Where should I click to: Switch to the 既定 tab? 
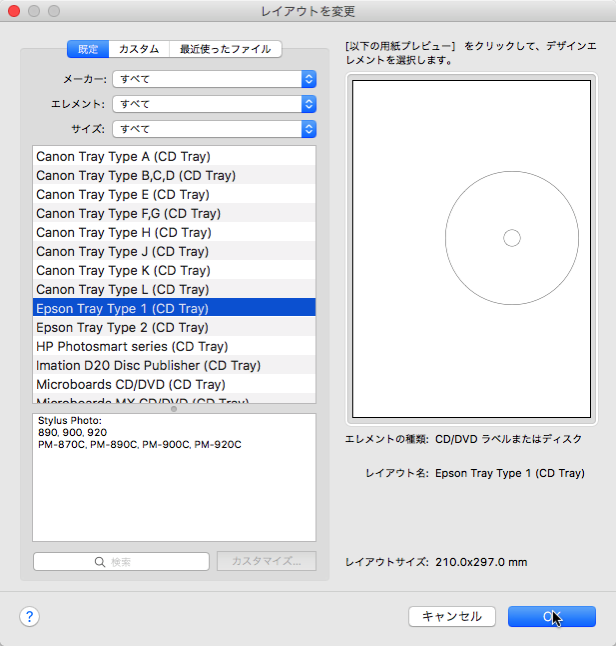88,49
